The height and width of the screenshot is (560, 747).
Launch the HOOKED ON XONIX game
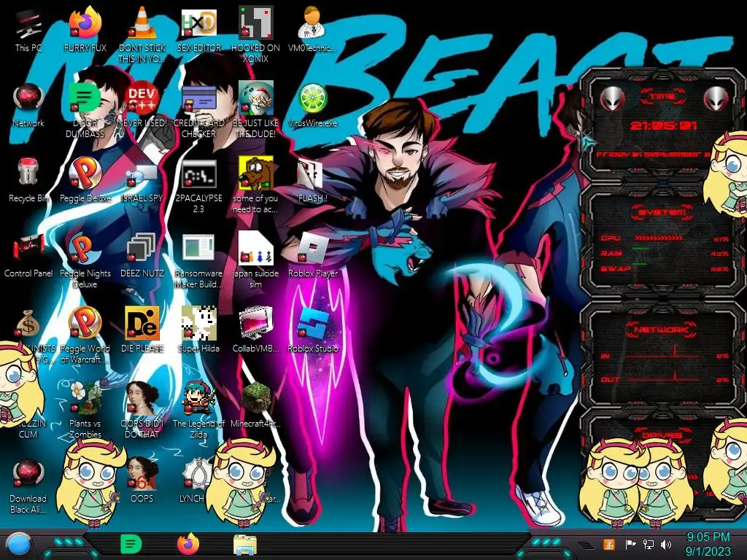click(256, 23)
